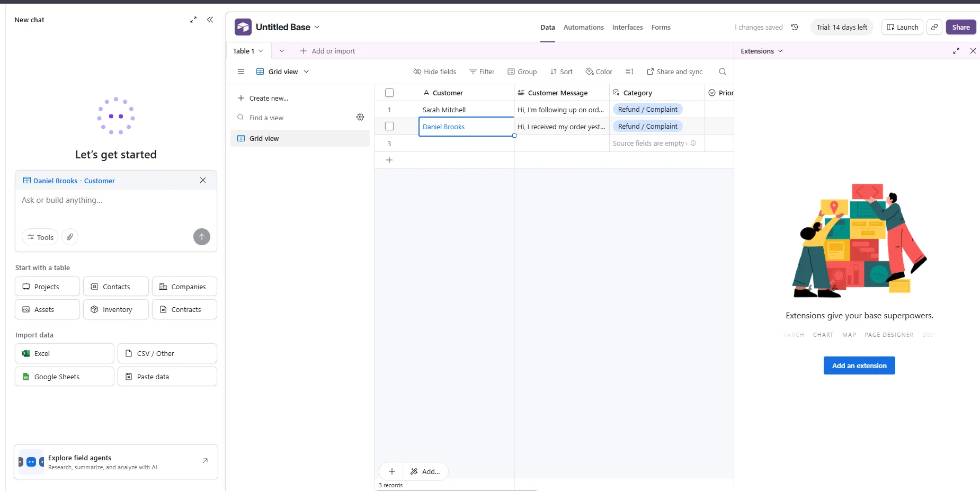Check the Daniel Brooks row checkbox
Screen dimensions: 980x491
(x=389, y=126)
